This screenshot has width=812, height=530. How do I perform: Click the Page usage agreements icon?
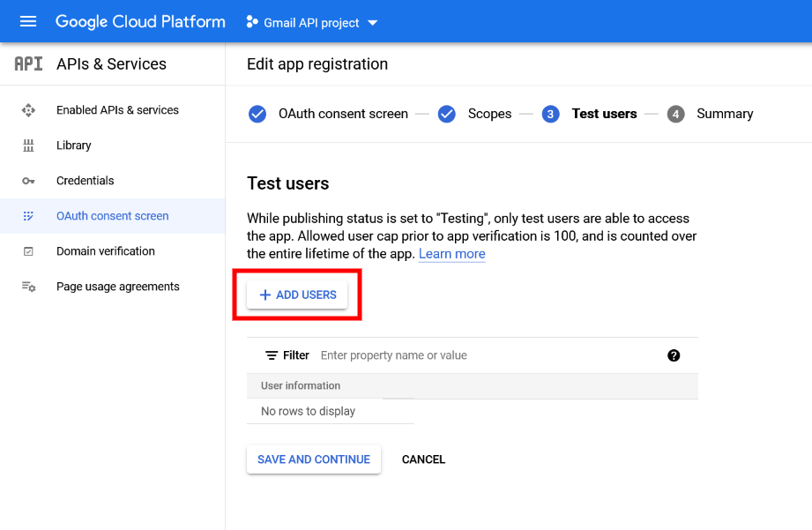[x=28, y=287]
